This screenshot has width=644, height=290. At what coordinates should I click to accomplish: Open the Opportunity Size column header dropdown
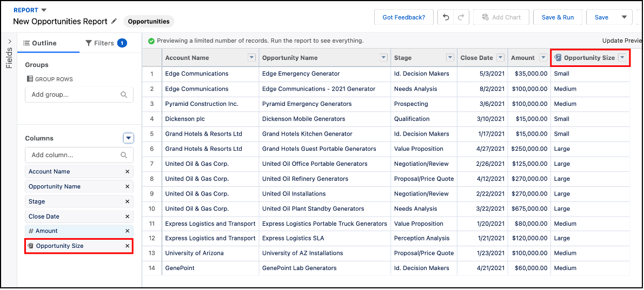coord(622,58)
